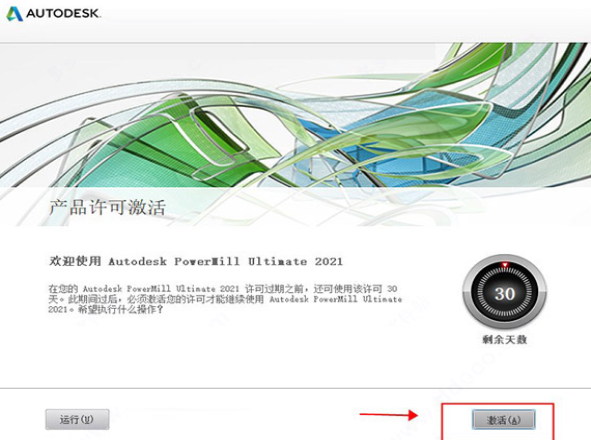The image size is (591, 440).
Task: Click the license expiry description paragraph
Action: 225,299
